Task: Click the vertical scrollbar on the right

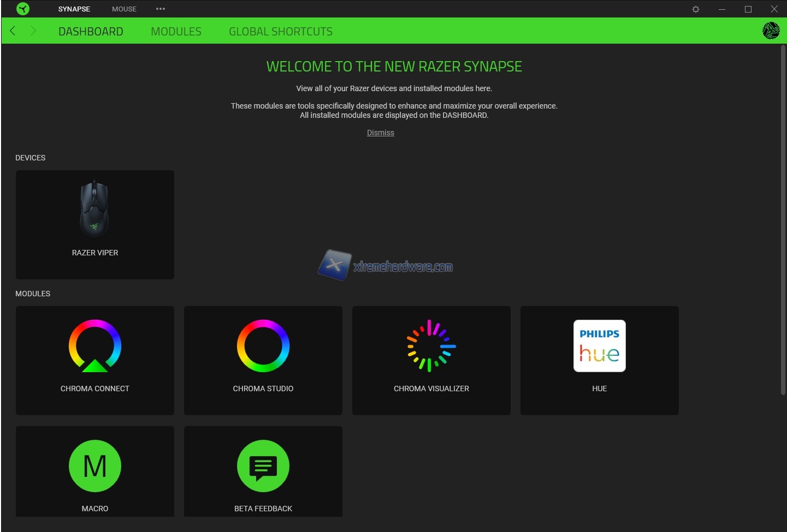Action: [x=783, y=218]
